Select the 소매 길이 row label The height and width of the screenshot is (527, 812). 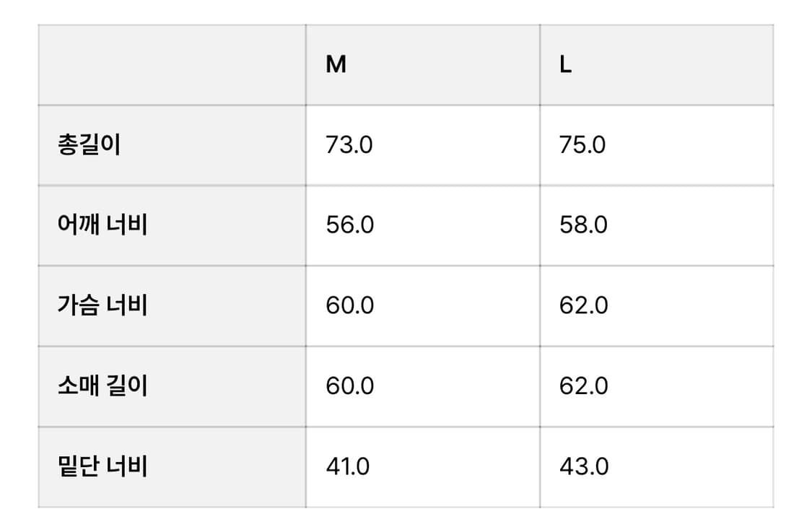102,386
